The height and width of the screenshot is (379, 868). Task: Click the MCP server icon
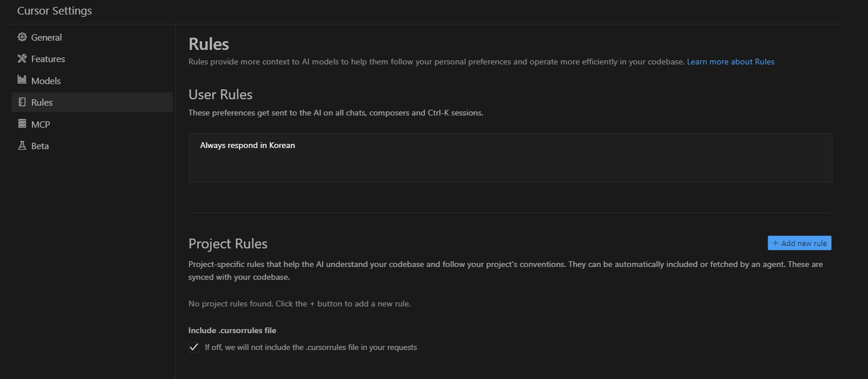pos(22,124)
